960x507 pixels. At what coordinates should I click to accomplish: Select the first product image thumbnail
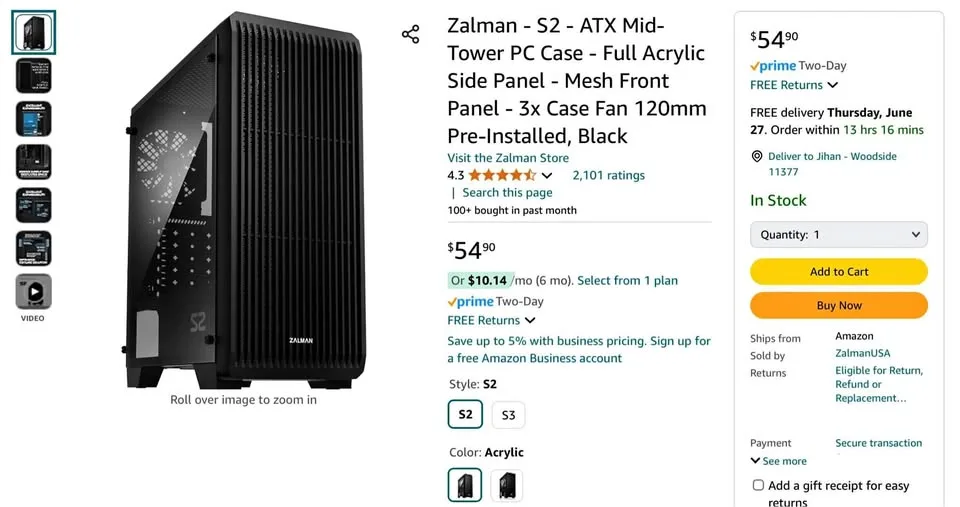pos(34,32)
